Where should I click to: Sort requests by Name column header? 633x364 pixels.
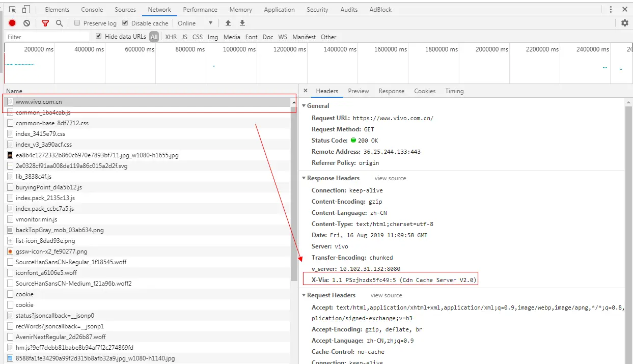pyautogui.click(x=14, y=91)
